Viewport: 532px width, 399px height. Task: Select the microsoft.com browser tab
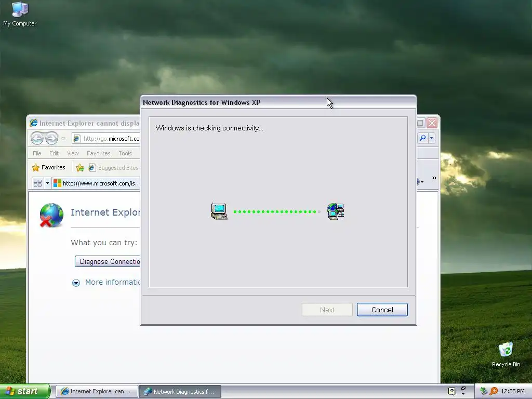96,183
